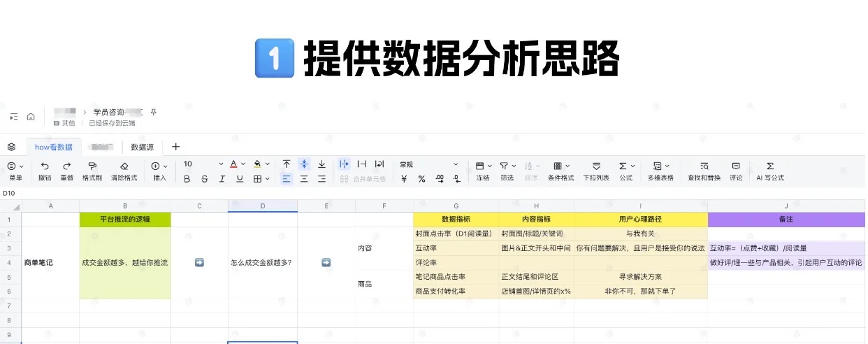
Task: Toggle the sidebar collapse icon in header
Action: (14, 117)
